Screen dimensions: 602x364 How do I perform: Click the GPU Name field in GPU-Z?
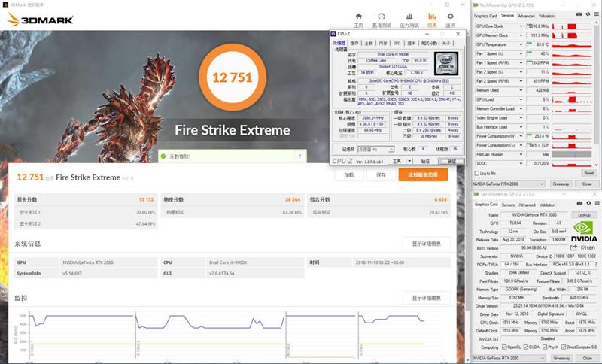click(534, 215)
